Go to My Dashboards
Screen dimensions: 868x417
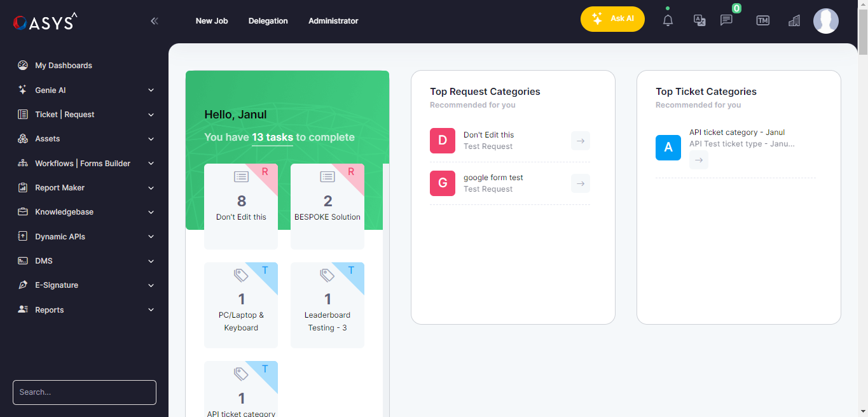pos(64,66)
